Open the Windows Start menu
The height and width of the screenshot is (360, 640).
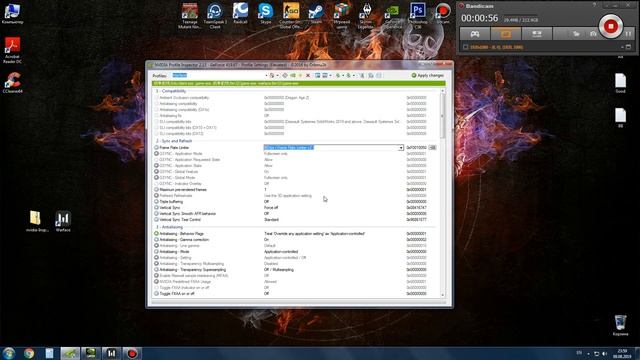[9, 353]
